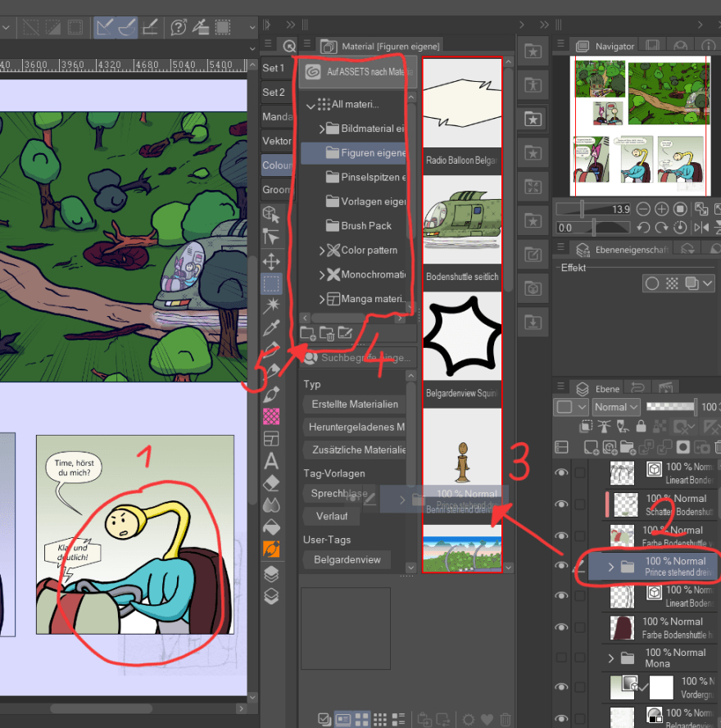721x728 pixels.
Task: Select the Set 1 tool set tab
Action: tap(276, 68)
